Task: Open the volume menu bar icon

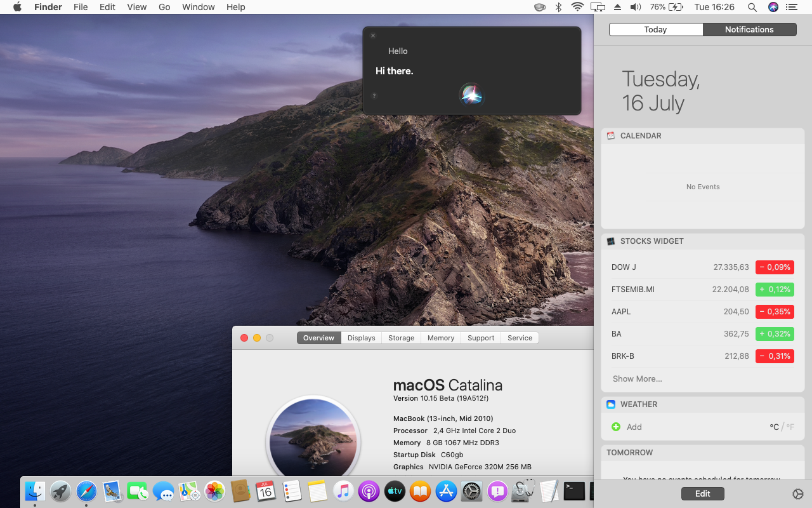Action: click(x=636, y=7)
